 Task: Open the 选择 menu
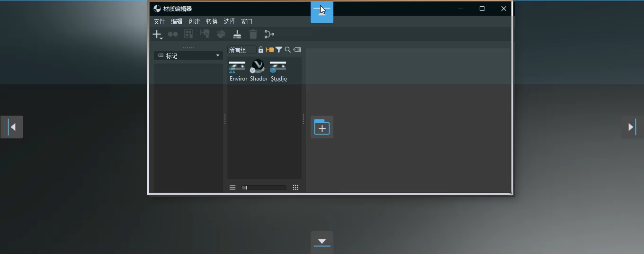(229, 21)
